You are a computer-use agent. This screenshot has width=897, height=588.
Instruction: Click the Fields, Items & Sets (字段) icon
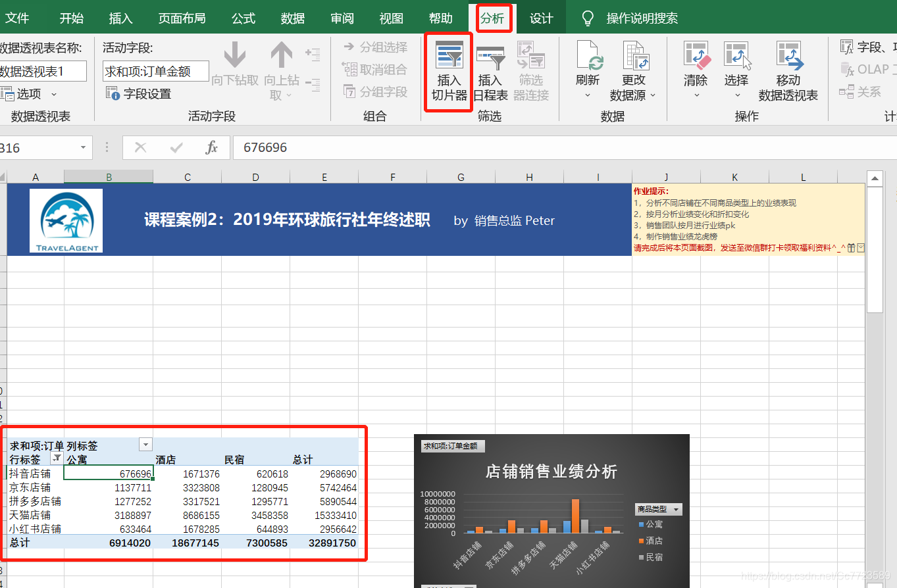[848, 47]
